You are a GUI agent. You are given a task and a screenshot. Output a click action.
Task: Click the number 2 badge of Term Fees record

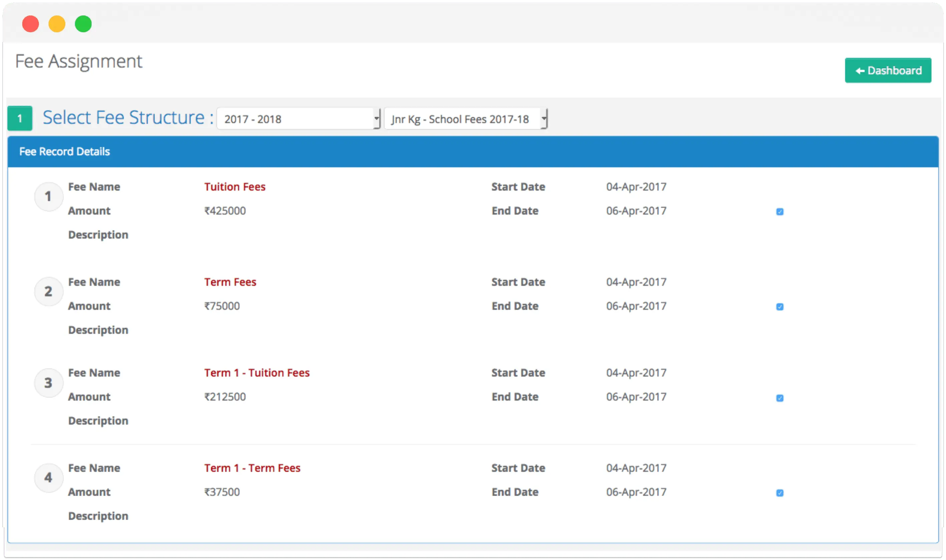click(48, 291)
